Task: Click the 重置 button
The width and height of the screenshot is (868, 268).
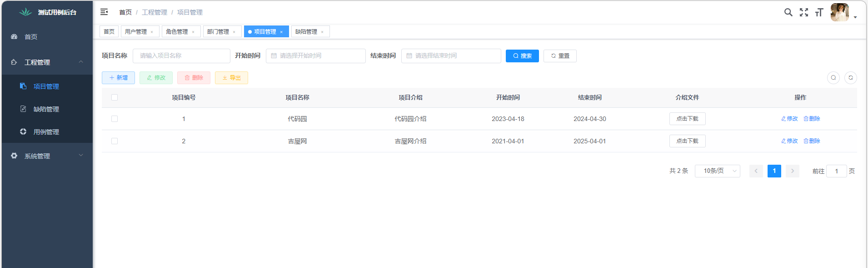Action: pyautogui.click(x=560, y=56)
